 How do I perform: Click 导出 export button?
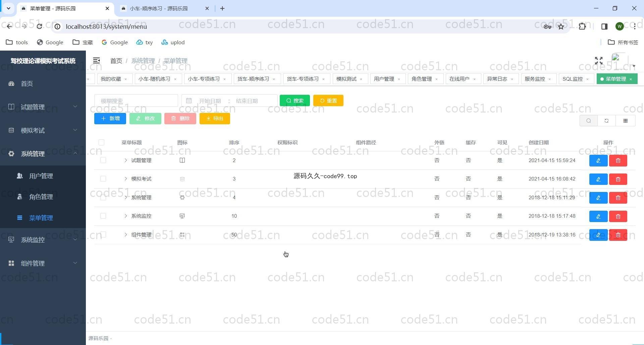[x=215, y=119]
